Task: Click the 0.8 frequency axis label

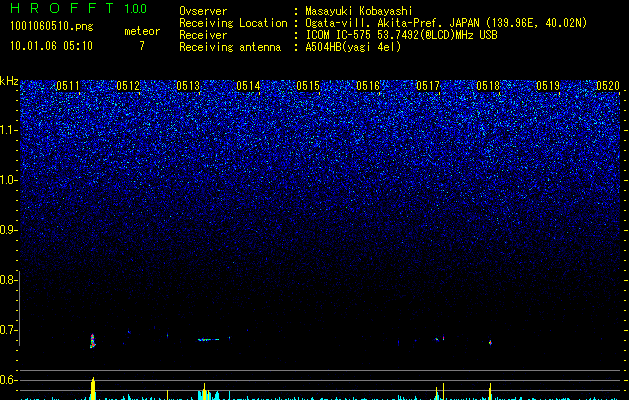Action: [x=8, y=280]
